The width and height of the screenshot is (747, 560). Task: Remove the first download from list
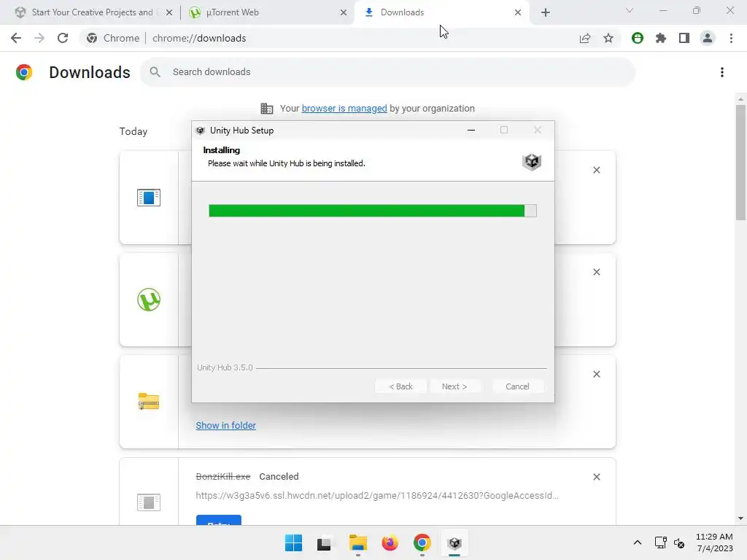[x=597, y=170]
